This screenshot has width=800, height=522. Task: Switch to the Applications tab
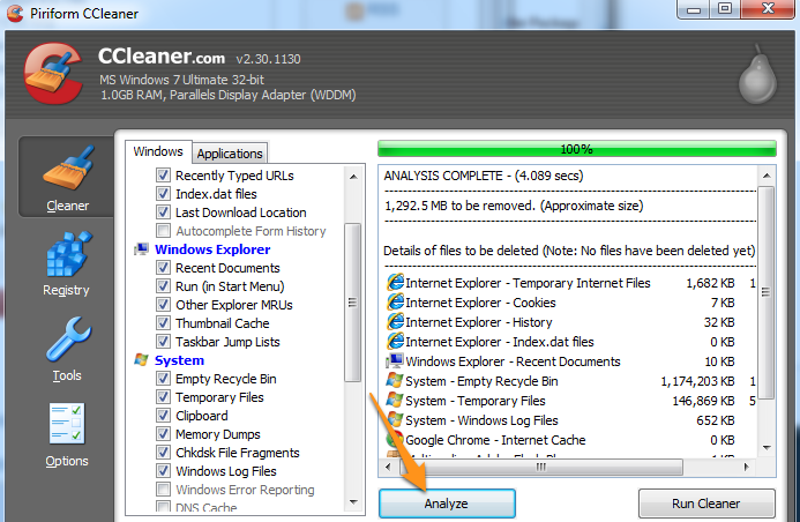pos(230,154)
